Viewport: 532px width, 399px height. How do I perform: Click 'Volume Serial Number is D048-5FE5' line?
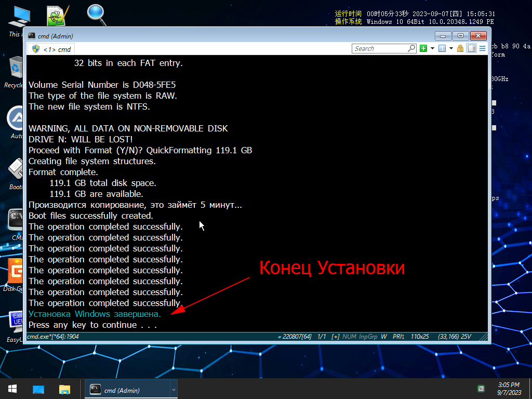(x=102, y=85)
